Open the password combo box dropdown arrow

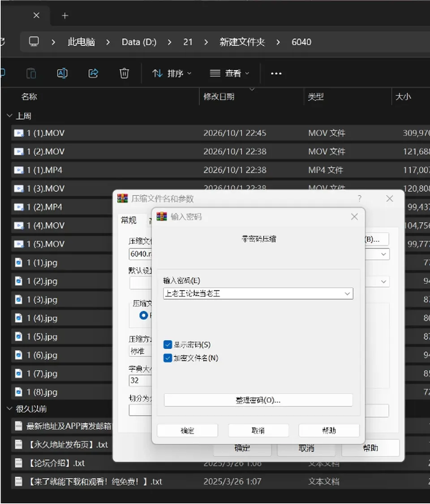(x=347, y=294)
